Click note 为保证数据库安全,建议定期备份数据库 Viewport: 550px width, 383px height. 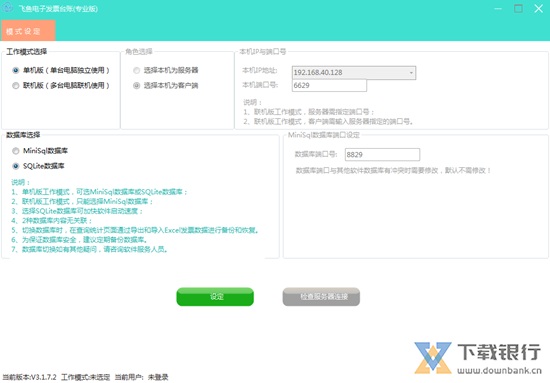(79, 240)
